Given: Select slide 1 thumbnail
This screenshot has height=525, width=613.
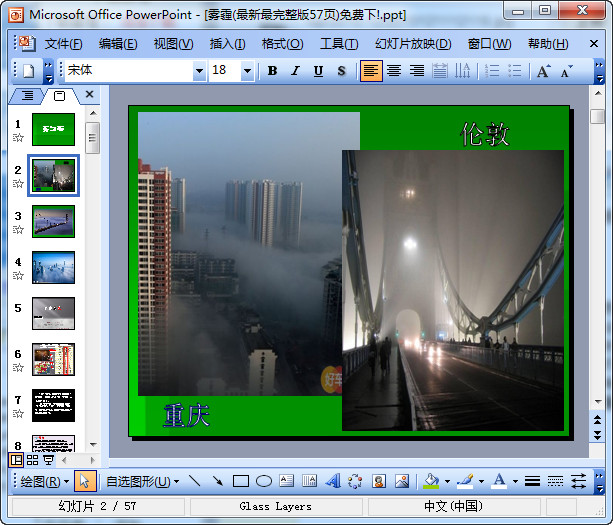Looking at the screenshot, I should pos(53,129).
